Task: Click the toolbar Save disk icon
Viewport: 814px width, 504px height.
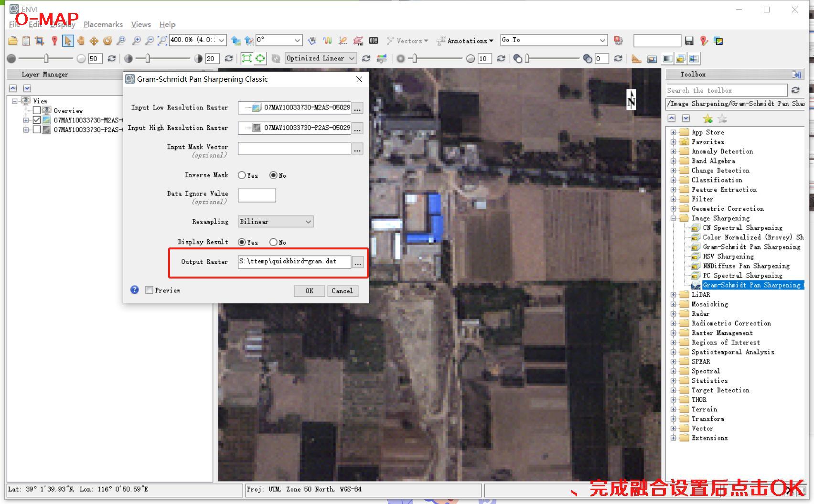Action: [x=689, y=41]
